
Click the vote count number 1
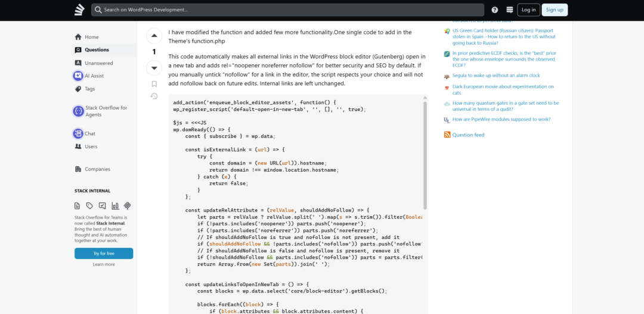point(154,52)
